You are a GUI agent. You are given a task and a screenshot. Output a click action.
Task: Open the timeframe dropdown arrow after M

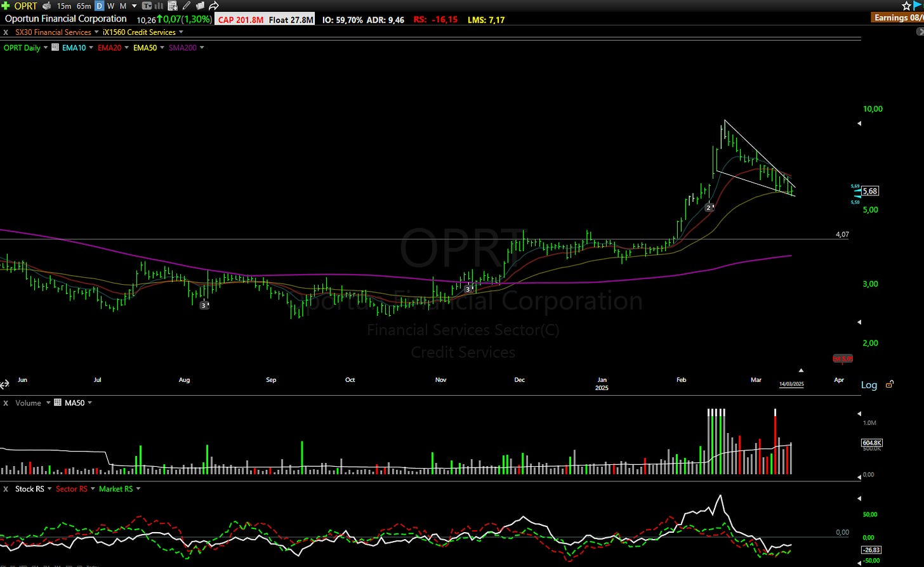[x=135, y=6]
